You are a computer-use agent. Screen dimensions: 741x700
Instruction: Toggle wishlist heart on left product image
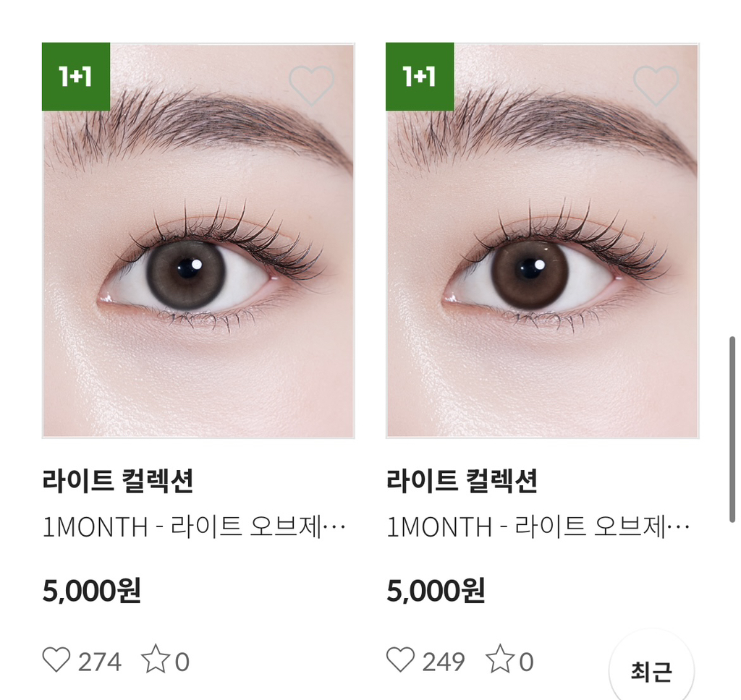click(x=311, y=85)
